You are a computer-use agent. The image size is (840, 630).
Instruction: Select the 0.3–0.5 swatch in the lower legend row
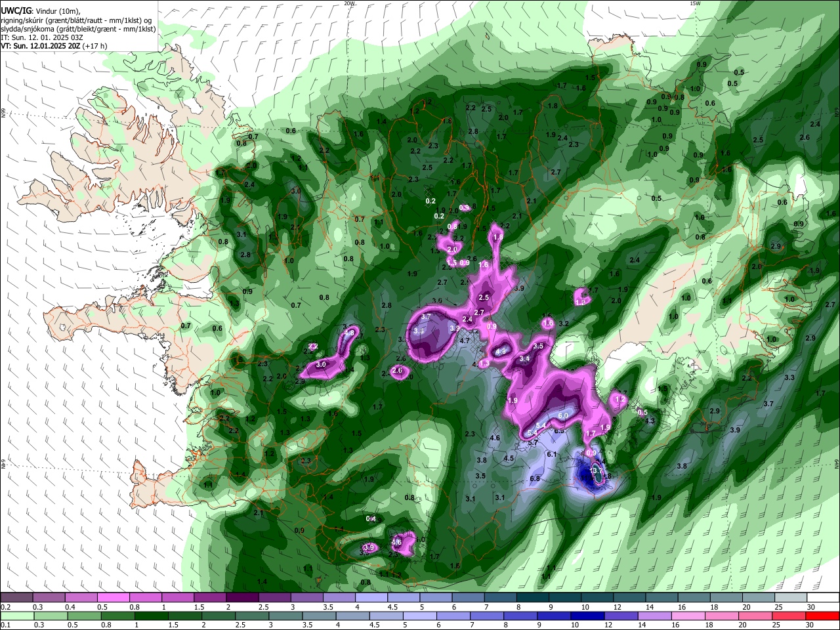pos(50,616)
